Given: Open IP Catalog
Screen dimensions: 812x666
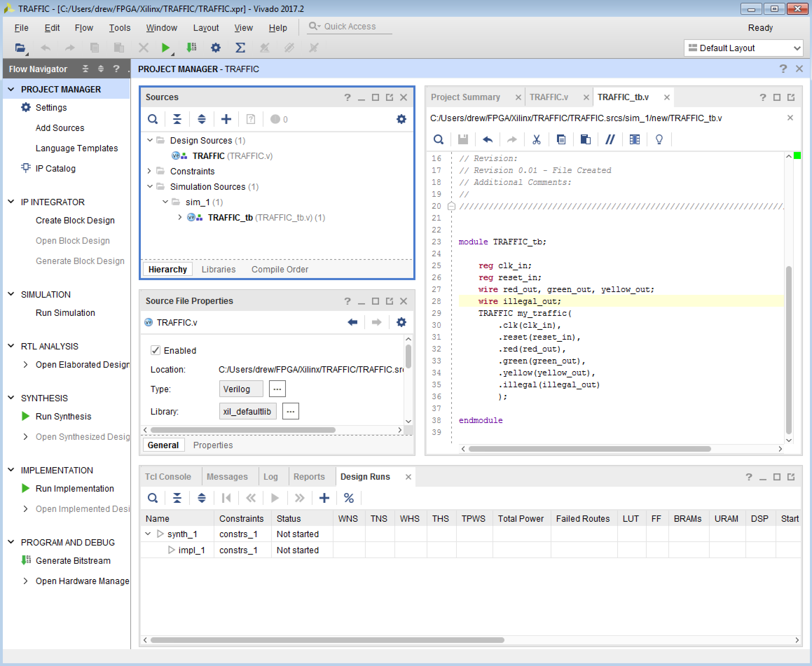Looking at the screenshot, I should [55, 168].
